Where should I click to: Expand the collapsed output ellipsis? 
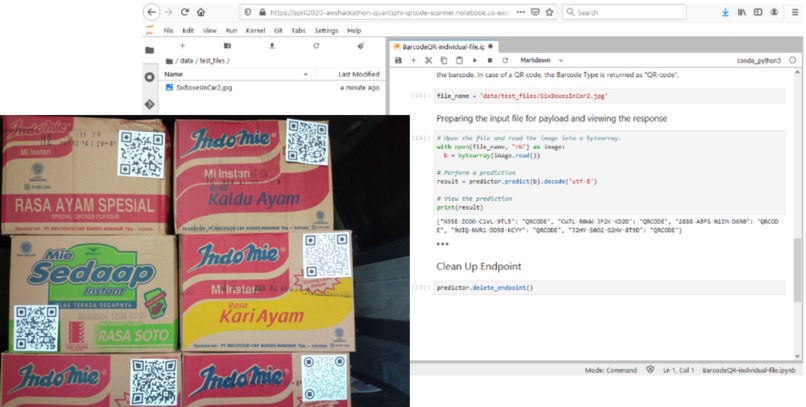click(442, 244)
